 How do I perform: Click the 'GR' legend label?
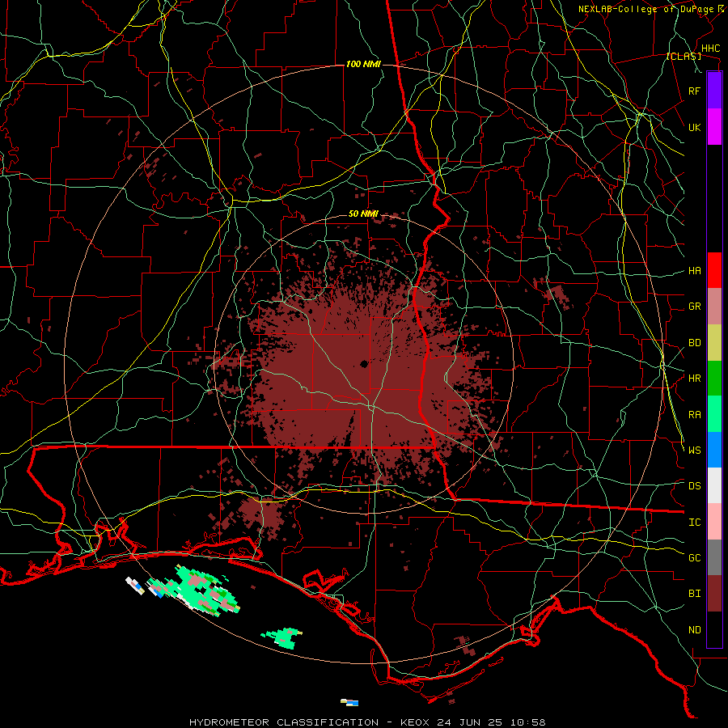[x=694, y=307]
